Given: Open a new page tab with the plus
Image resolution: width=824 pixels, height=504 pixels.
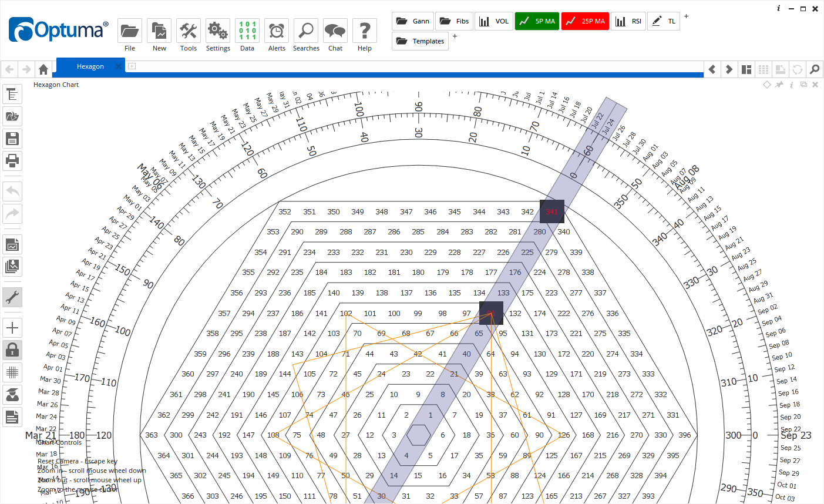Looking at the screenshot, I should point(132,66).
